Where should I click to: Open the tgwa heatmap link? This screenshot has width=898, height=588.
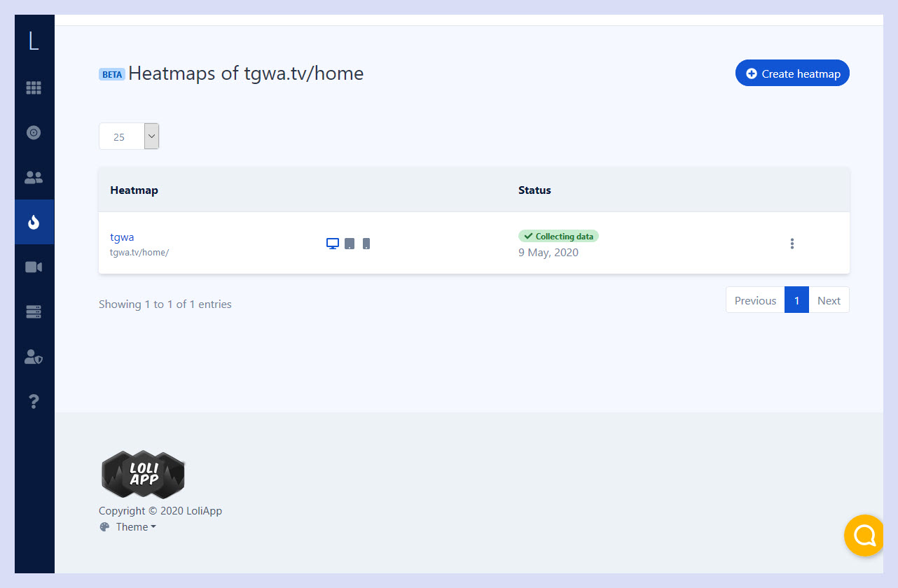click(122, 237)
